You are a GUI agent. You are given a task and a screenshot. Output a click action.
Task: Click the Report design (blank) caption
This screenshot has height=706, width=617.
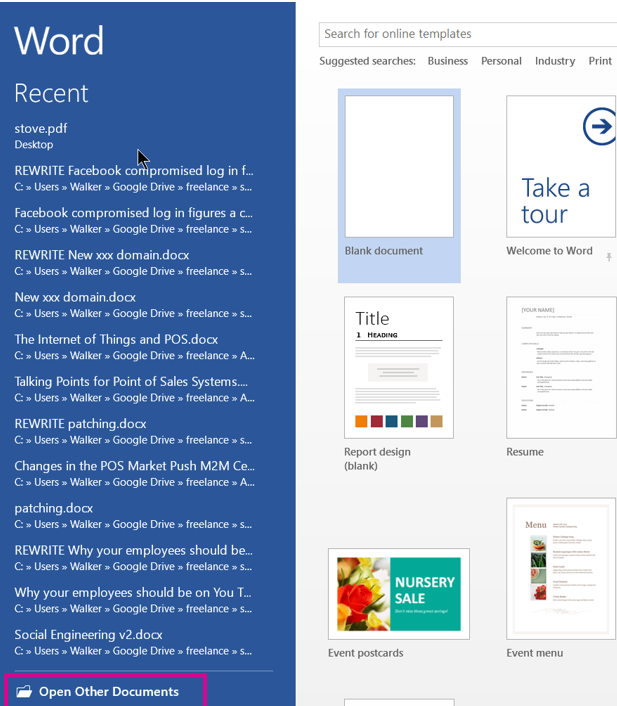coord(377,459)
